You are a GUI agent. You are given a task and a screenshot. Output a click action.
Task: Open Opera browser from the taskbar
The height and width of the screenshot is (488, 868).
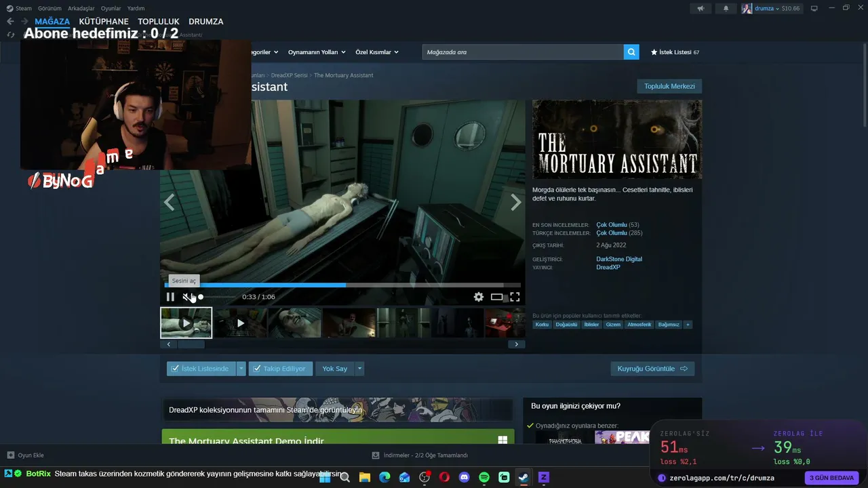point(444,477)
